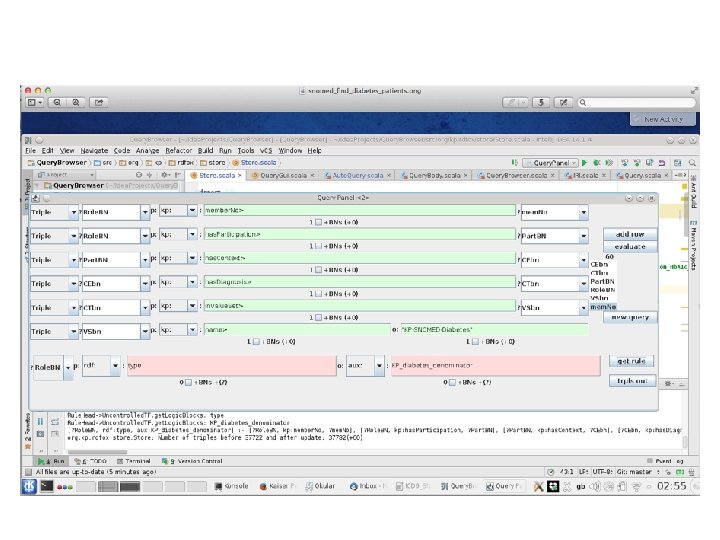Toggle the +BNs checkbox under KP_diabetes_denominator
This screenshot has height=540, width=720.
click(452, 382)
